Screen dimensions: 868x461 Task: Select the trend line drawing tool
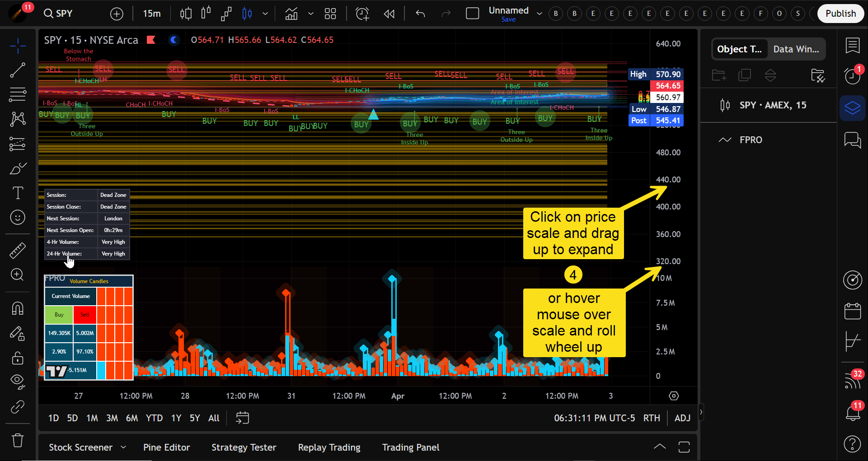coord(18,70)
